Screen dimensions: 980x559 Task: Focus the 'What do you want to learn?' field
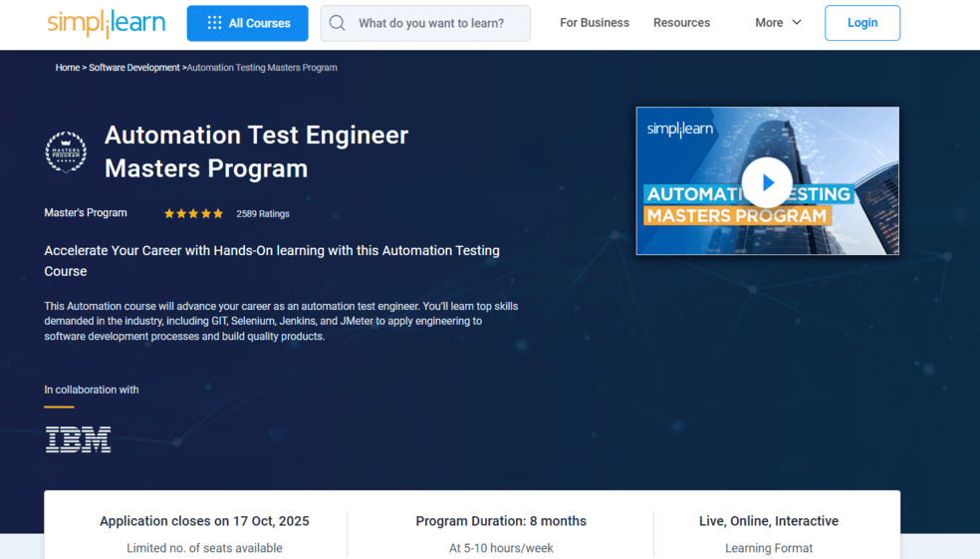point(438,23)
